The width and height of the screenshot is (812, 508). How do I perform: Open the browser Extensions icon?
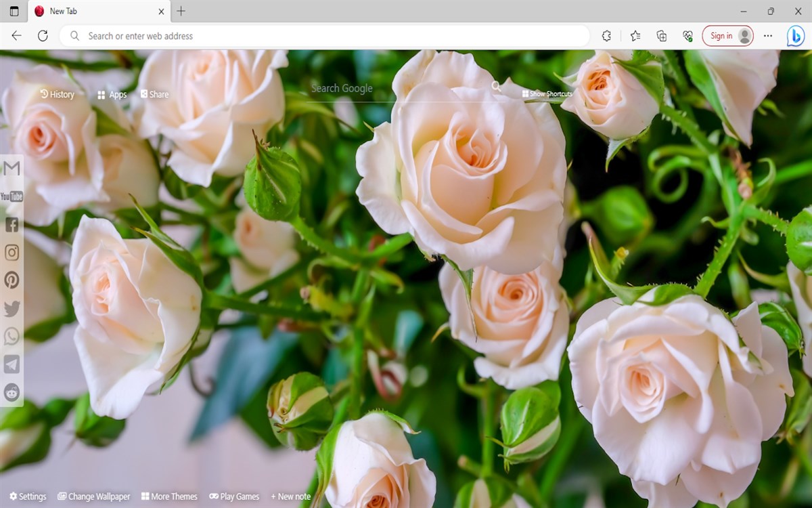point(606,36)
